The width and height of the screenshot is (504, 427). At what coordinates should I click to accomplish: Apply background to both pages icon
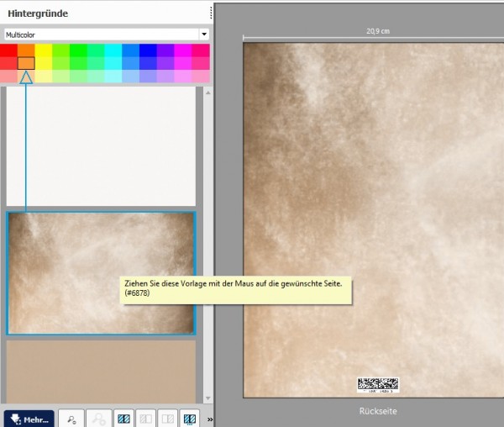(124, 418)
